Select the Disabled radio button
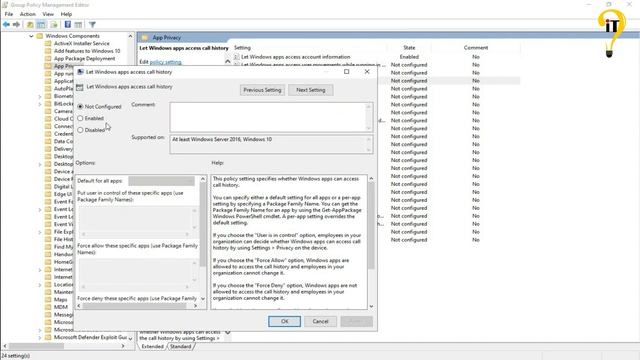This screenshot has height=360, width=640. coord(80,130)
